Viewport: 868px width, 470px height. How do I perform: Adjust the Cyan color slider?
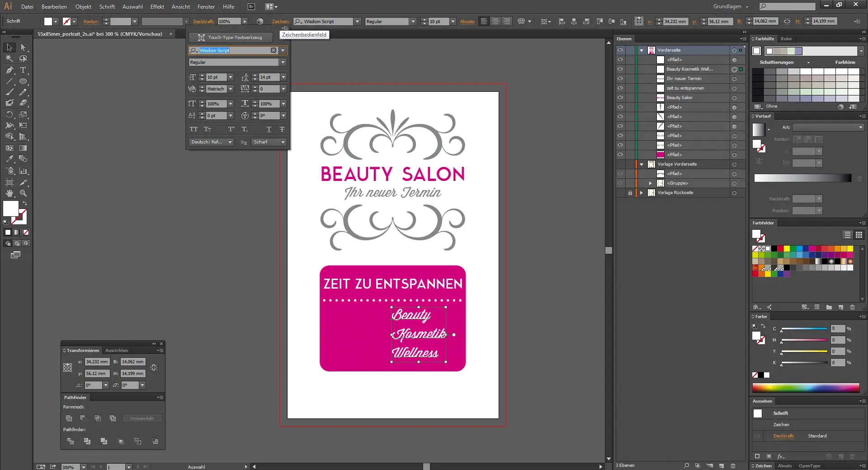pos(804,329)
